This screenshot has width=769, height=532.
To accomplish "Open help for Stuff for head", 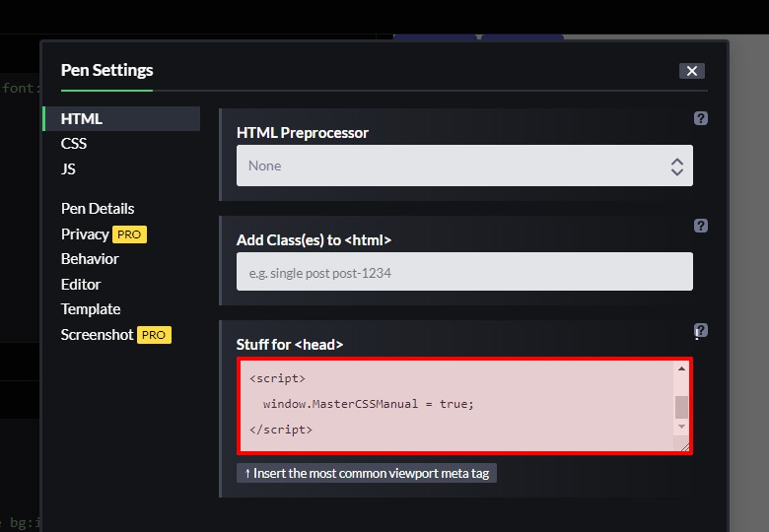I will pos(700,331).
